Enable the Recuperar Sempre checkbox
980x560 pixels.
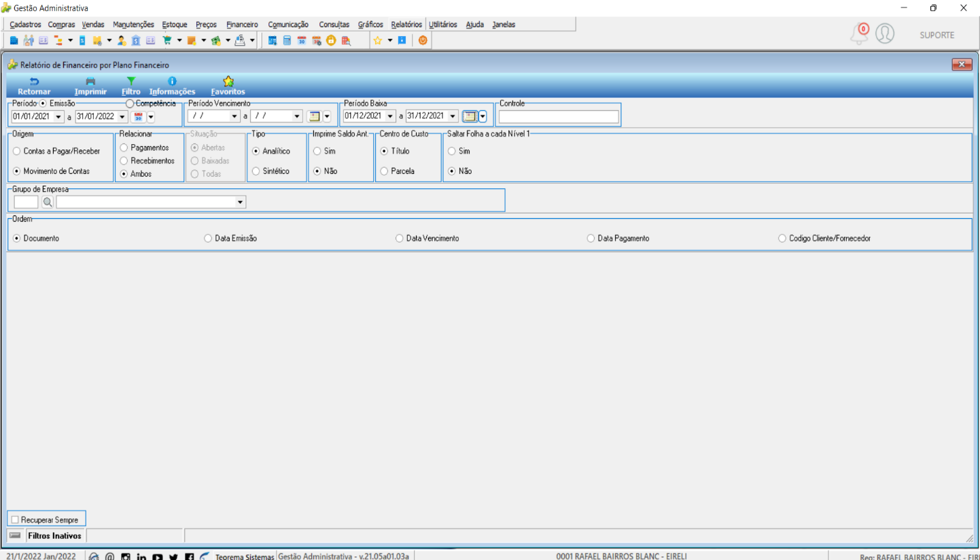pos(15,520)
